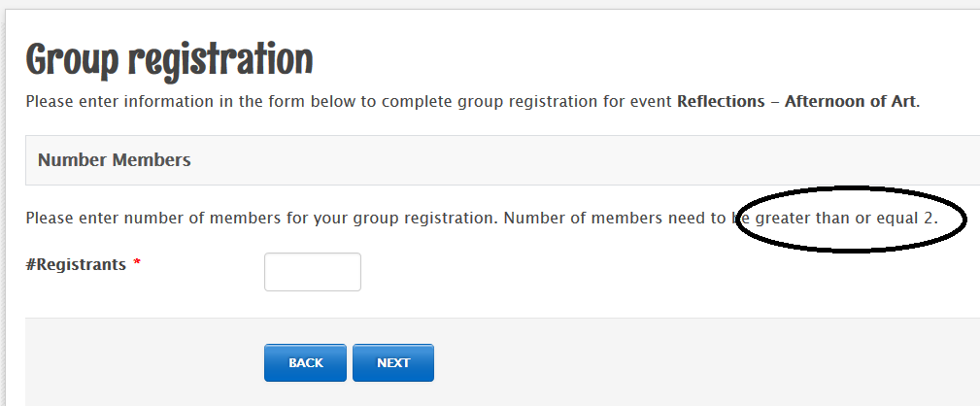Click the BACK button
This screenshot has width=980, height=406.
(x=305, y=362)
